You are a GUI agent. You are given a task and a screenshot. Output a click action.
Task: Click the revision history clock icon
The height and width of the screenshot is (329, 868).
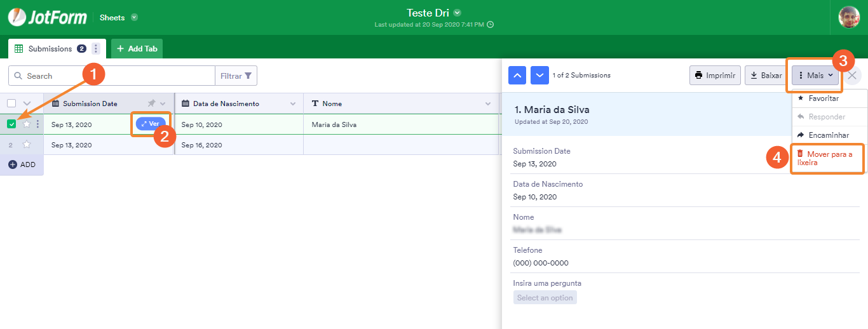click(x=490, y=25)
